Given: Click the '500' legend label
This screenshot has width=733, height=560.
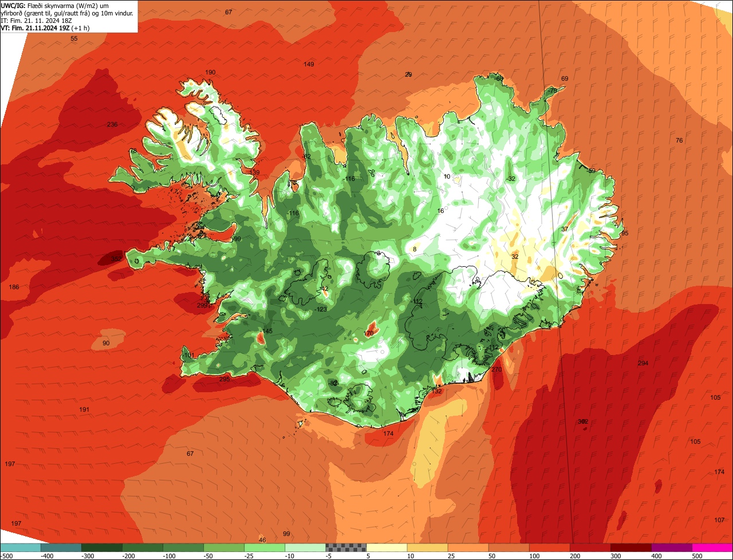Looking at the screenshot, I should [697, 556].
